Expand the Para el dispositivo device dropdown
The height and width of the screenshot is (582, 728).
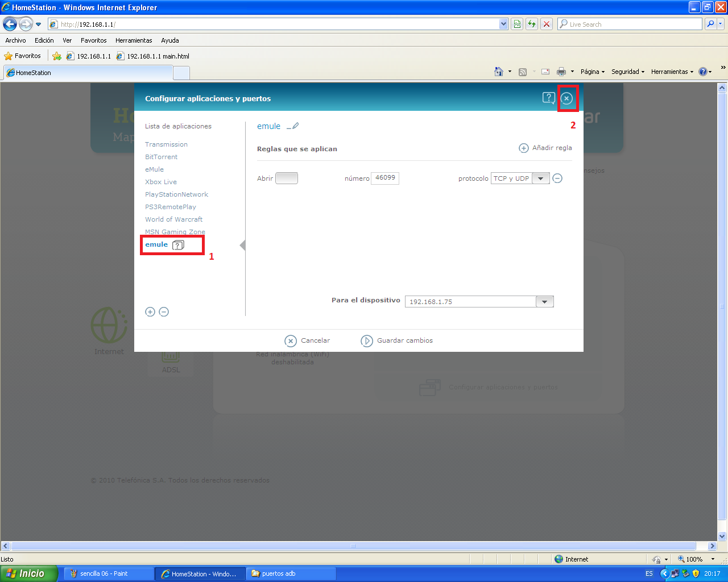coord(544,302)
